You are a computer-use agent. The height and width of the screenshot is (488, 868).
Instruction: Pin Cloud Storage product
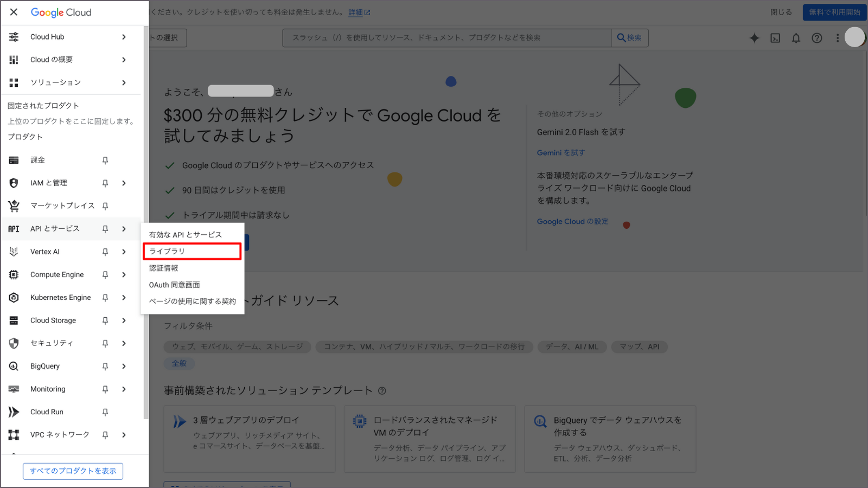105,320
